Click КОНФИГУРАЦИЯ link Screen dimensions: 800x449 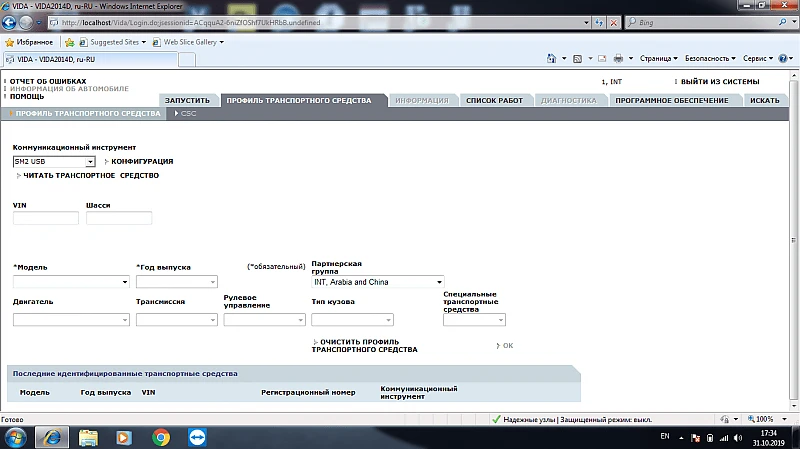coord(142,161)
